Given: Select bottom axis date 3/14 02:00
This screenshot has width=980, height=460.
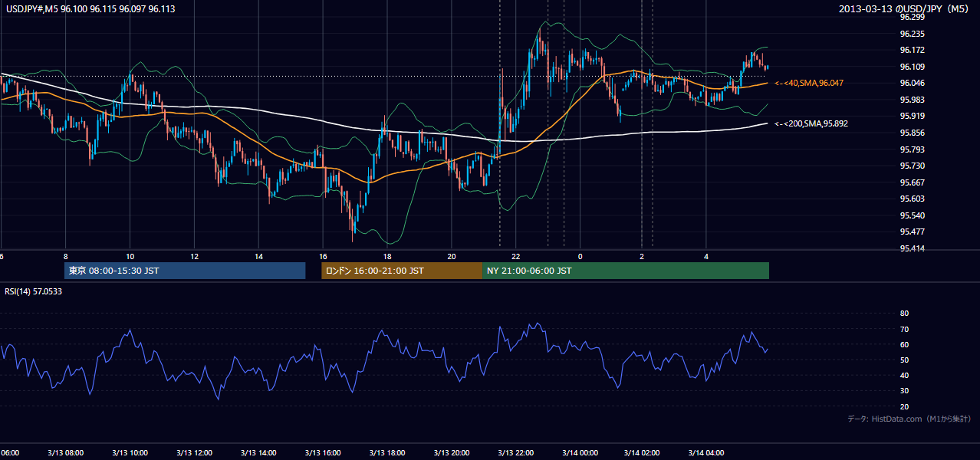Looking at the screenshot, I should point(643,453).
